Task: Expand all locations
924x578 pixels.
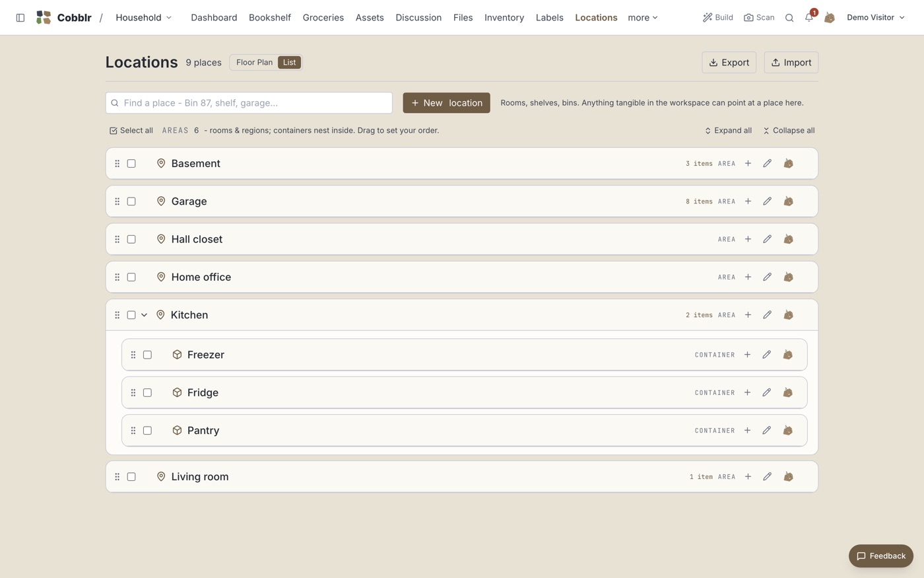Action: 728,131
